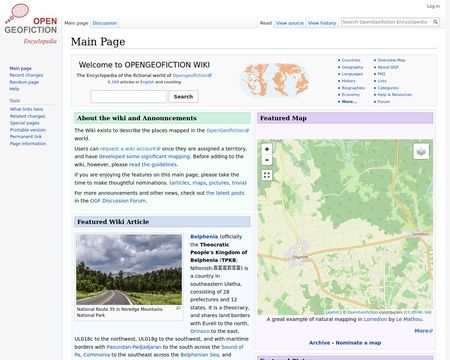Toggle fullscreen view of the map
450x360 pixels.
click(267, 175)
